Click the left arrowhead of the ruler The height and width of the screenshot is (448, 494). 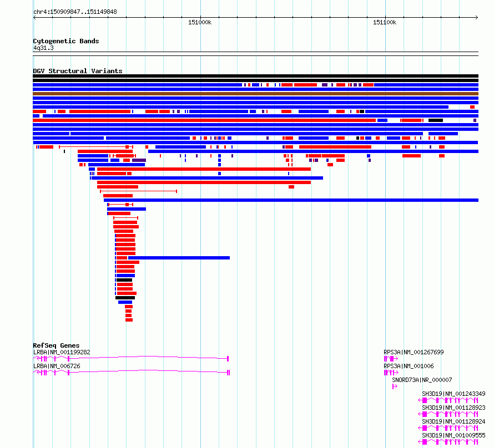(34, 18)
